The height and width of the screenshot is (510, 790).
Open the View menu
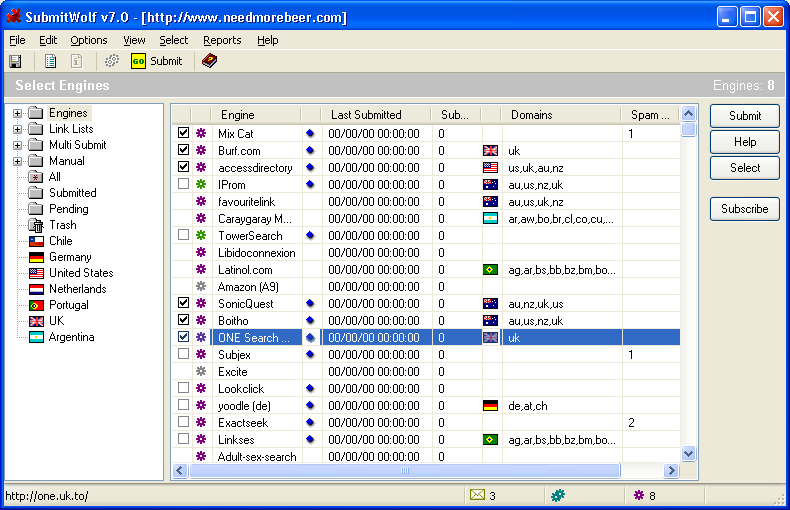[x=134, y=40]
